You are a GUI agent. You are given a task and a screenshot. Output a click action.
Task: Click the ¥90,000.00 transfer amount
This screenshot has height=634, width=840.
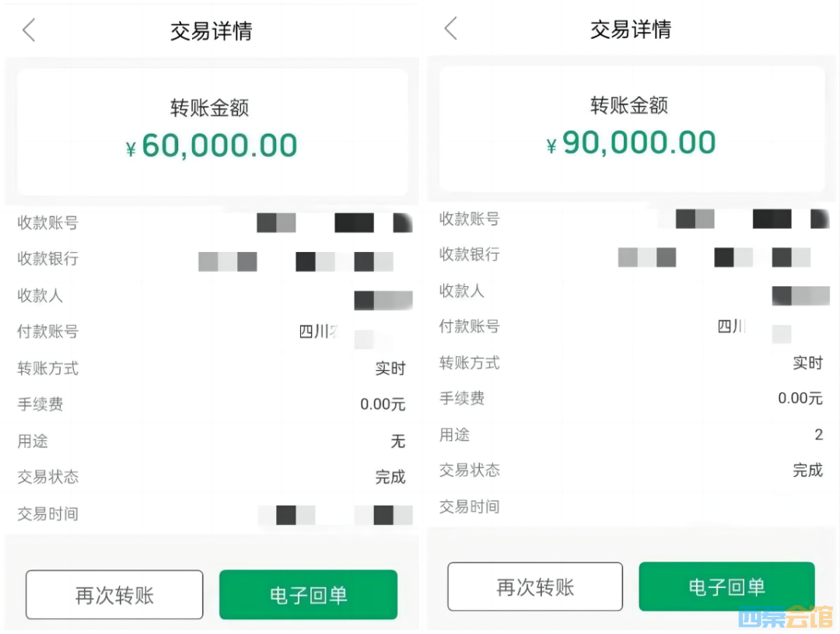[x=631, y=143]
